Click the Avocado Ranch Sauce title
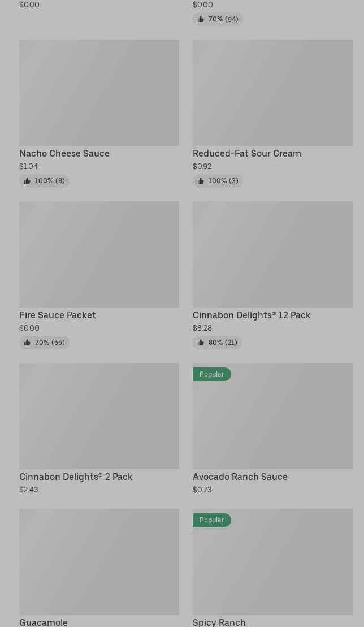The width and height of the screenshot is (364, 627). point(240,477)
